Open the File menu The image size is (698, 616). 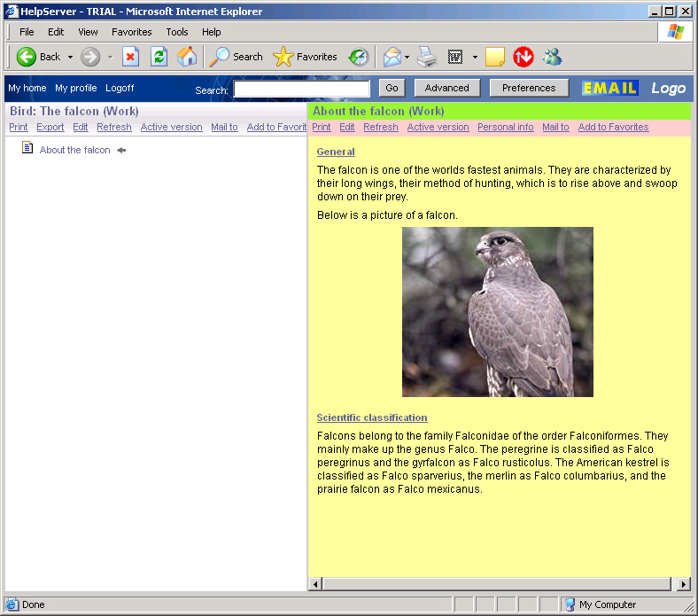27,32
